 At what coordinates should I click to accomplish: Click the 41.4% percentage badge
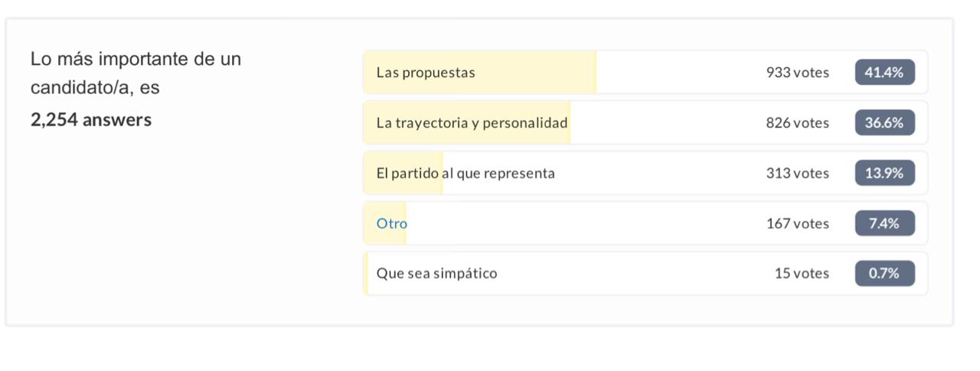[x=884, y=73]
